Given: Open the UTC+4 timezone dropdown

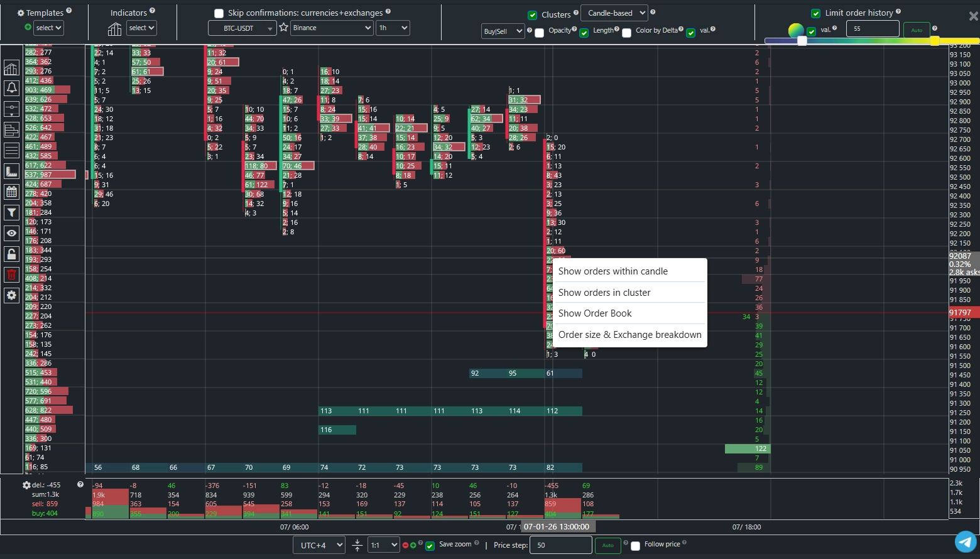Looking at the screenshot, I should [x=318, y=545].
